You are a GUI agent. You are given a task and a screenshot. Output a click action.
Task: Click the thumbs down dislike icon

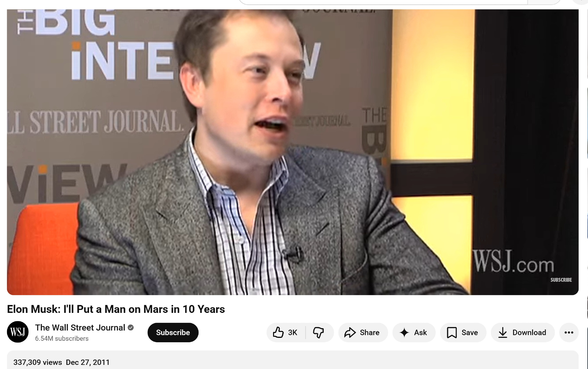pos(319,332)
